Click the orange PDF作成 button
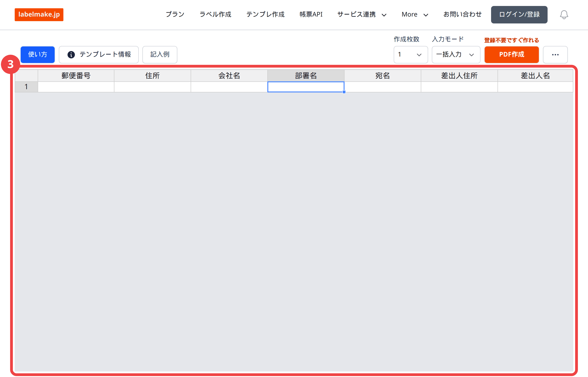This screenshot has width=588, height=377. point(512,54)
